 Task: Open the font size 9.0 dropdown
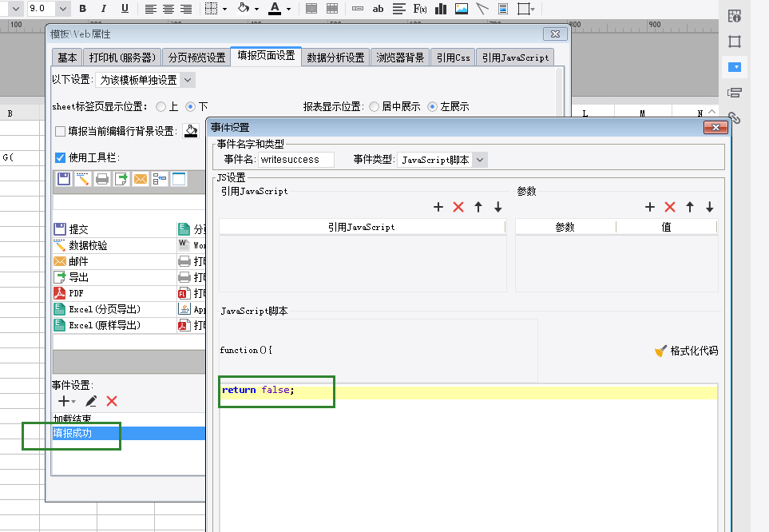(x=62, y=9)
